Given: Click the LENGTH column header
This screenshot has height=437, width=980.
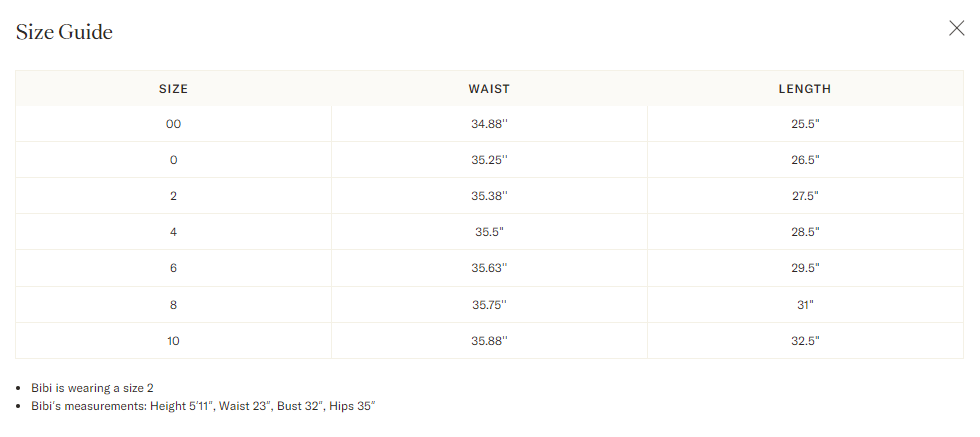Looking at the screenshot, I should [805, 89].
